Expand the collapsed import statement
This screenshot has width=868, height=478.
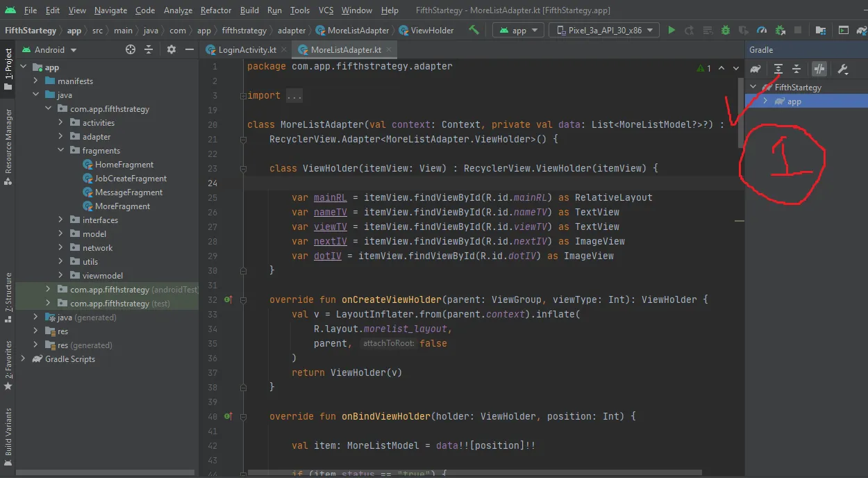pyautogui.click(x=294, y=96)
